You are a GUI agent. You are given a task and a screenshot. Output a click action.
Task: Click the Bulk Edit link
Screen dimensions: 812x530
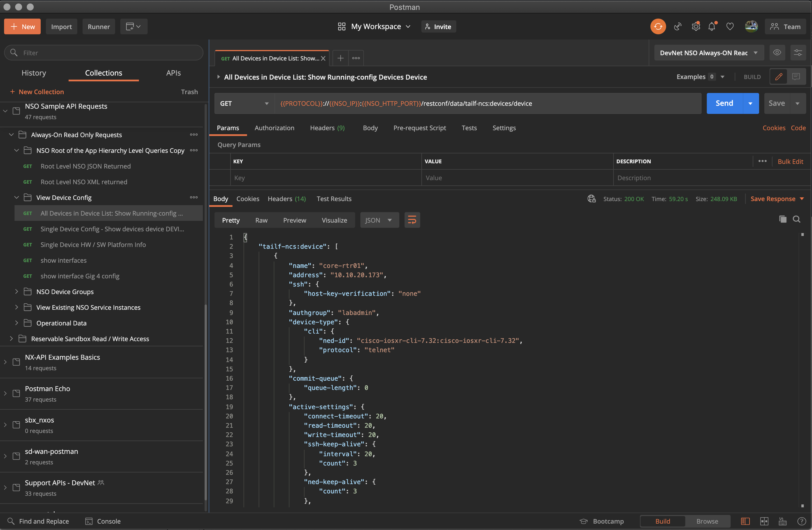(790, 161)
